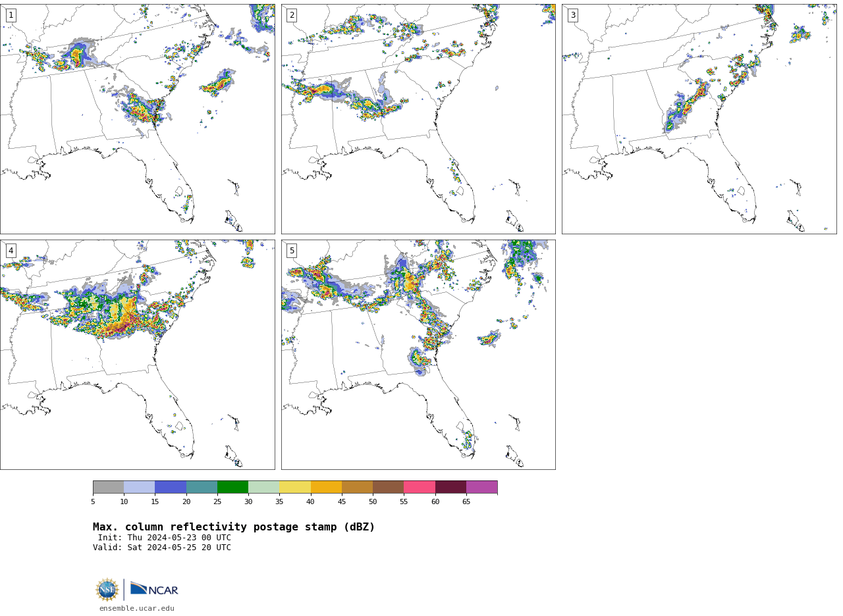843x616 pixels.
Task: Click the ensemble.ucar.edu text
Action: tap(137, 609)
